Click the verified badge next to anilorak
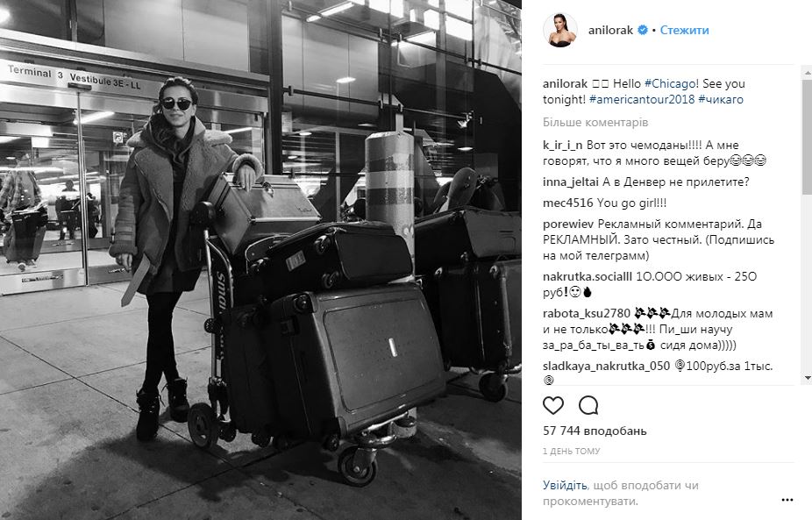 [642, 30]
